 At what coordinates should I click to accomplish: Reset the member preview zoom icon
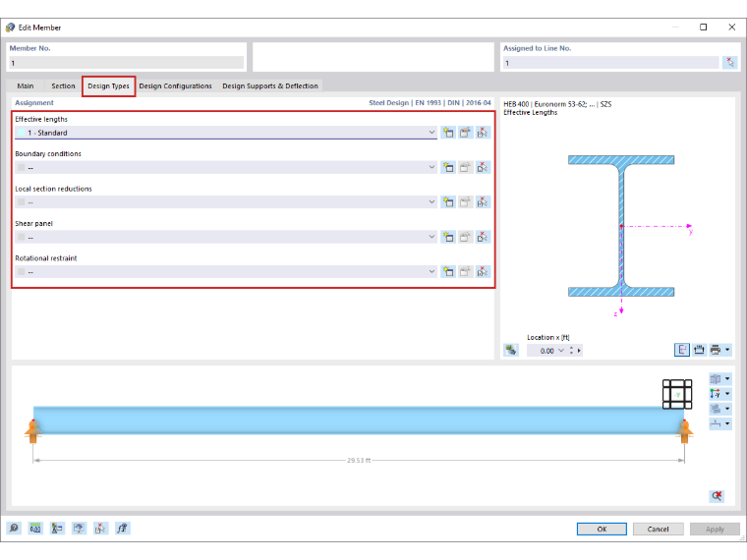pos(716,496)
